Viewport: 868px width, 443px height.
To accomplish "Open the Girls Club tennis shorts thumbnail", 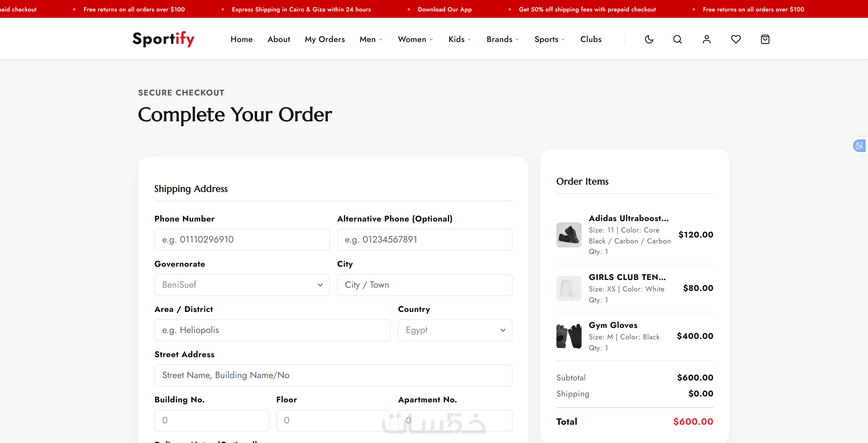I will tap(569, 288).
